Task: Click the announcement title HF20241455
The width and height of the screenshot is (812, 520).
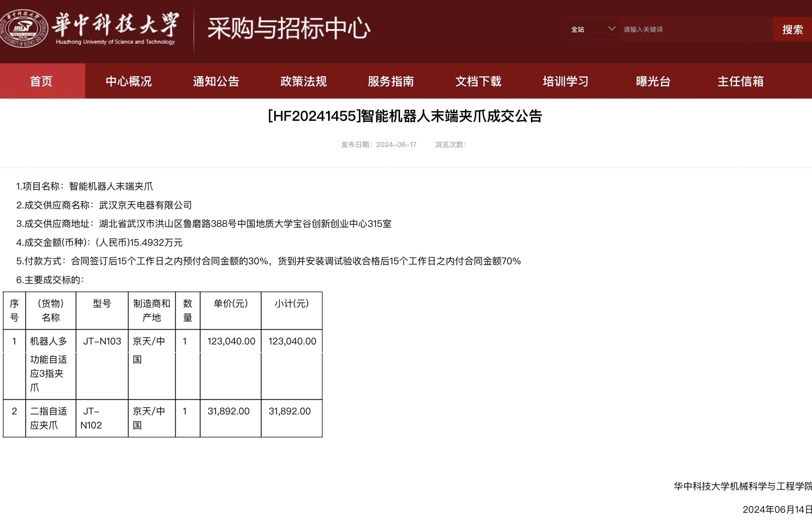Action: (405, 116)
